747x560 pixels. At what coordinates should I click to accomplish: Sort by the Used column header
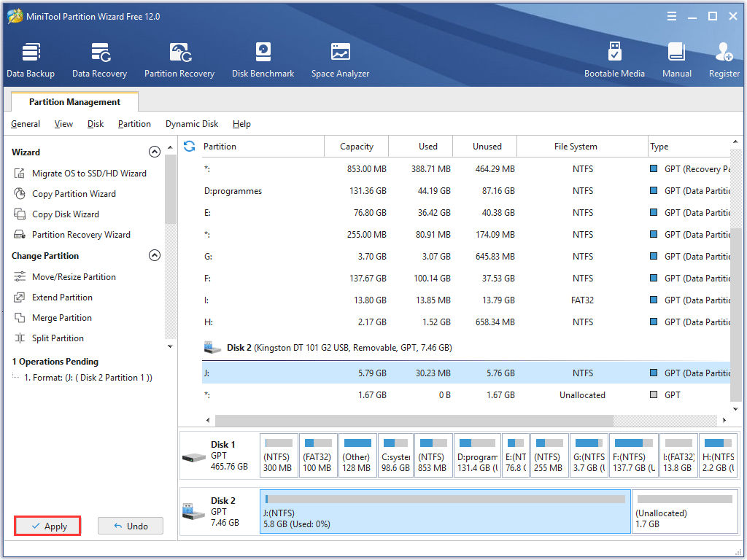pyautogui.click(x=421, y=146)
